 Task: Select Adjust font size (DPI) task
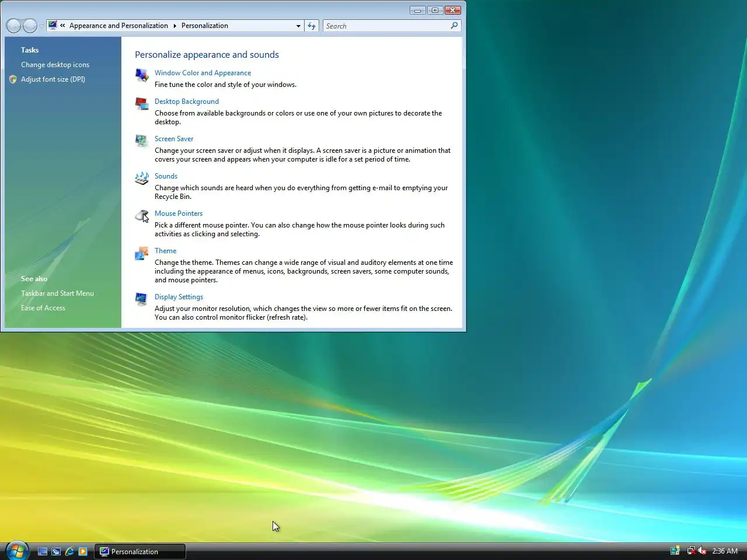[53, 79]
